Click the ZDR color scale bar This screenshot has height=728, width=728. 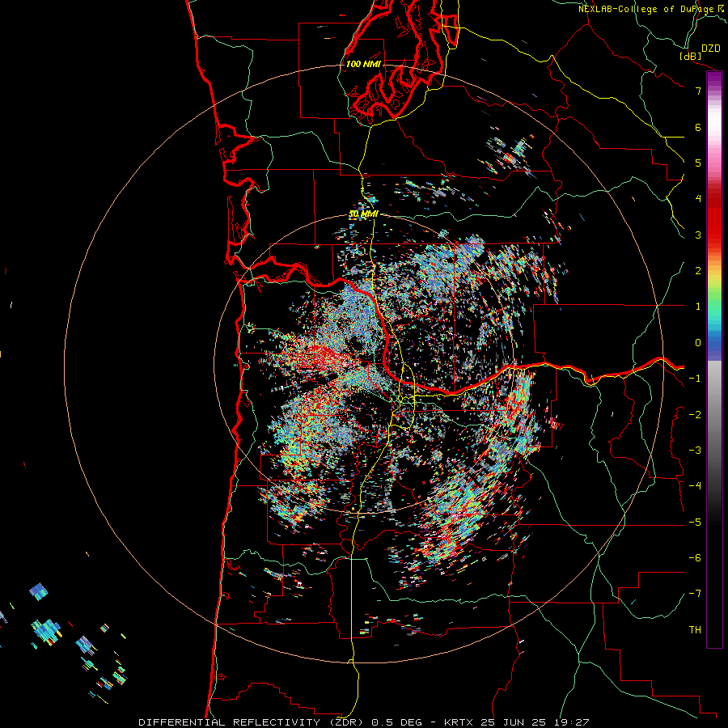pos(714,359)
